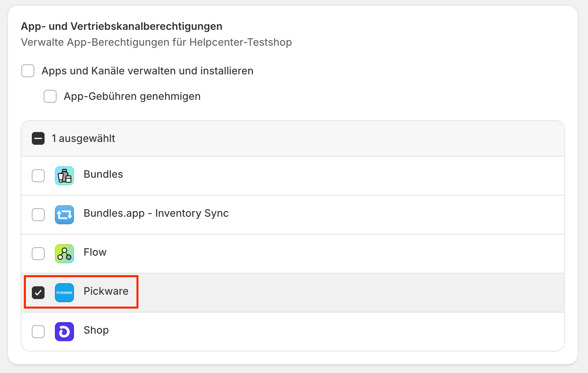The width and height of the screenshot is (588, 373).
Task: Check the Shop app checkbox
Action: coord(38,331)
